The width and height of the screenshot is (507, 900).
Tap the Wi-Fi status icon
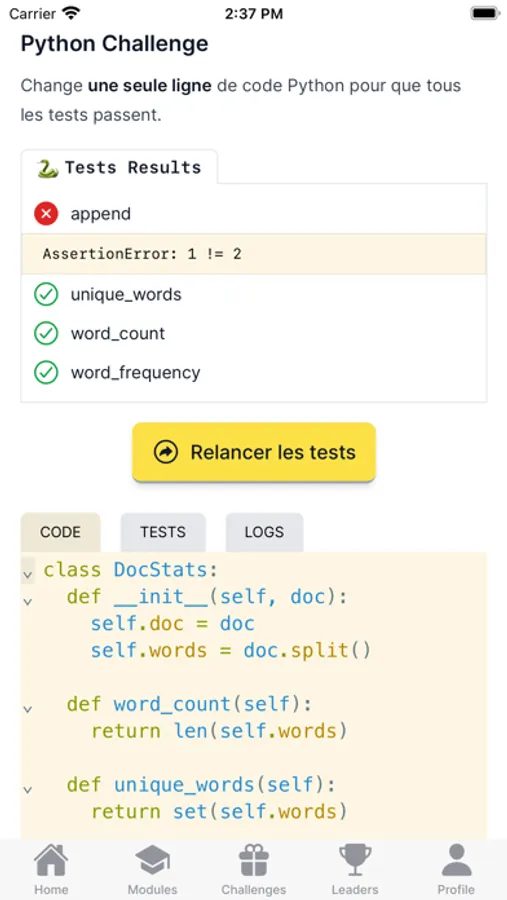pyautogui.click(x=71, y=13)
